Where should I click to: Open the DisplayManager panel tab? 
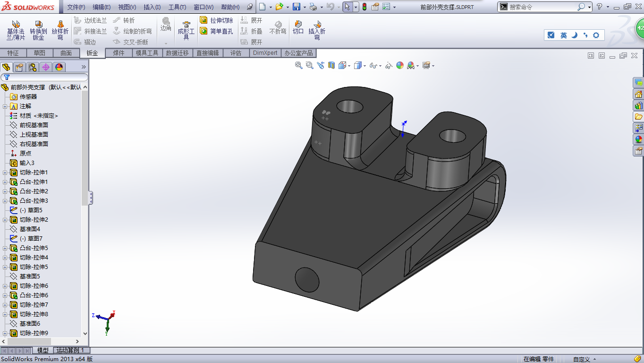pyautogui.click(x=59, y=67)
